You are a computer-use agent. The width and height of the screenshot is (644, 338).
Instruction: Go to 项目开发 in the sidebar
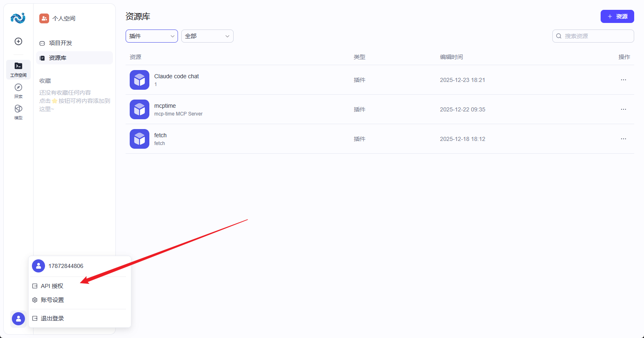click(61, 43)
